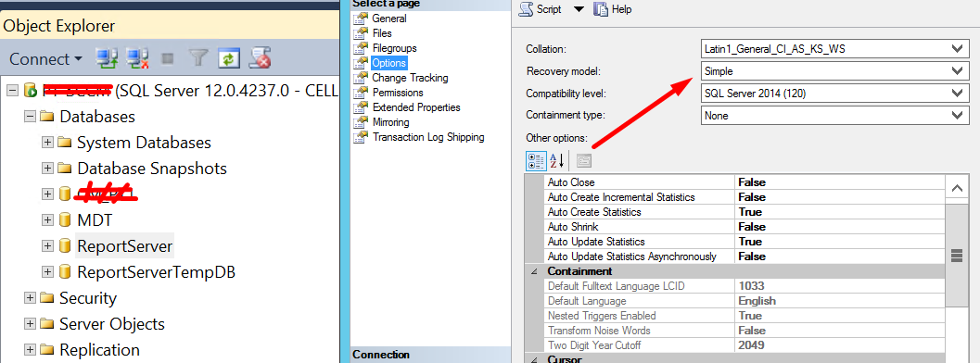Screen dimensions: 980x363
Task: Open the Recovery model dropdown
Action: click(834, 71)
